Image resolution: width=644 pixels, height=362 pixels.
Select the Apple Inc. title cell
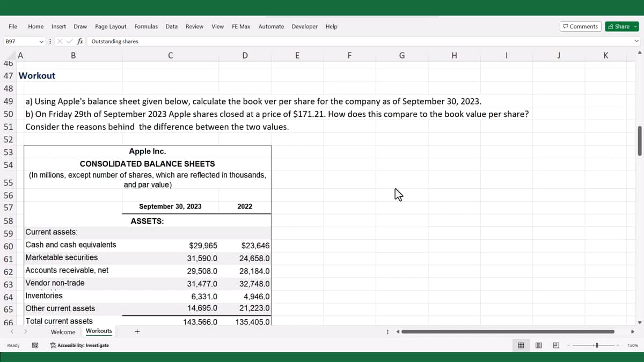[x=148, y=151]
